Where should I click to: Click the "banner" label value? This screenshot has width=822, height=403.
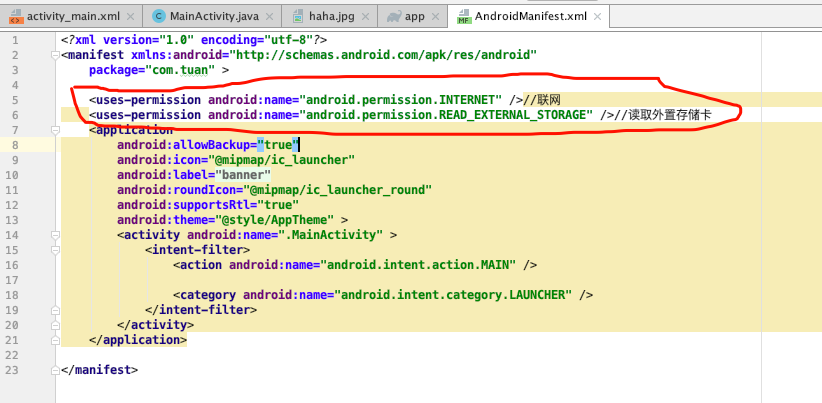click(243, 175)
